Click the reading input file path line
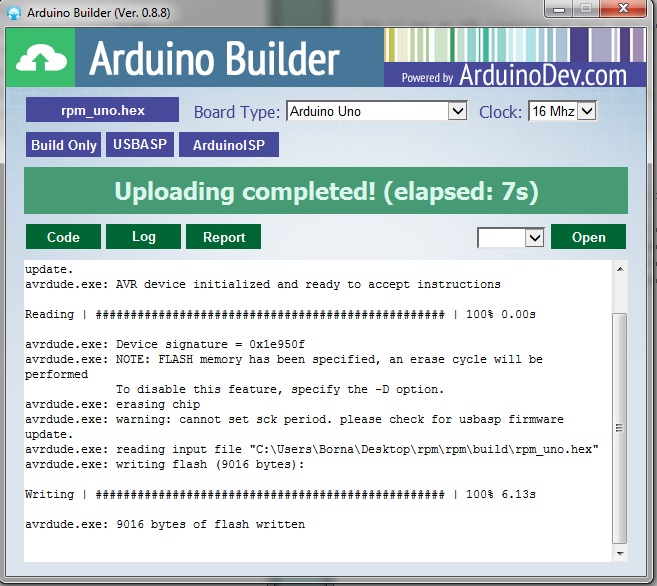 click(312, 449)
